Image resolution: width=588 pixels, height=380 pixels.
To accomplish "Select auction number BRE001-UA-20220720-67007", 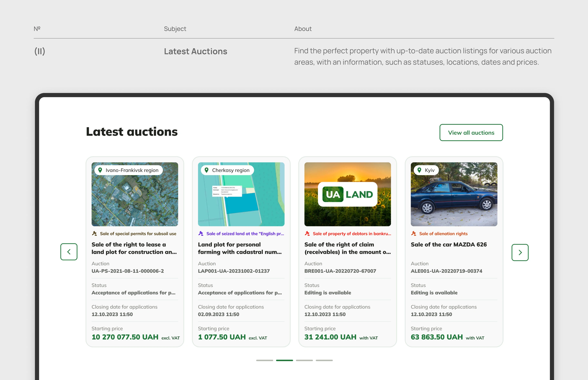I will 340,271.
